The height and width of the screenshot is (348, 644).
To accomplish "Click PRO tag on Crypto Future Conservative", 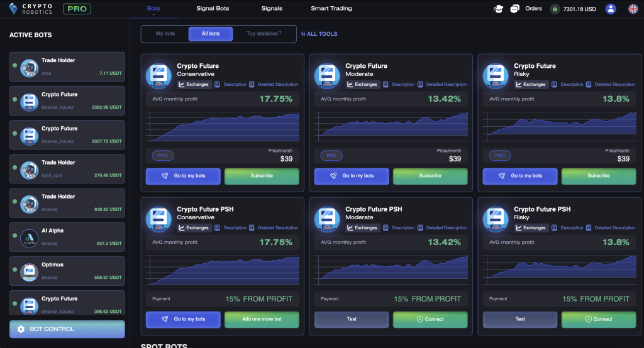I will [163, 156].
